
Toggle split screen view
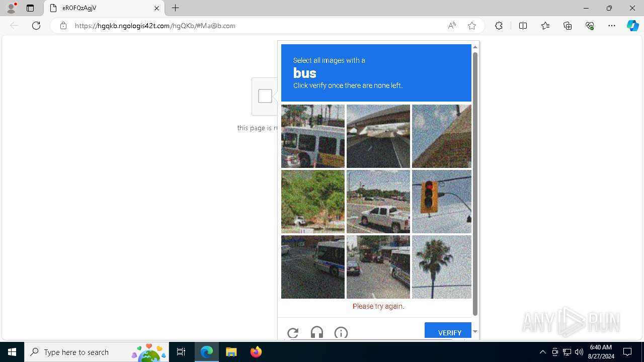coord(523,26)
